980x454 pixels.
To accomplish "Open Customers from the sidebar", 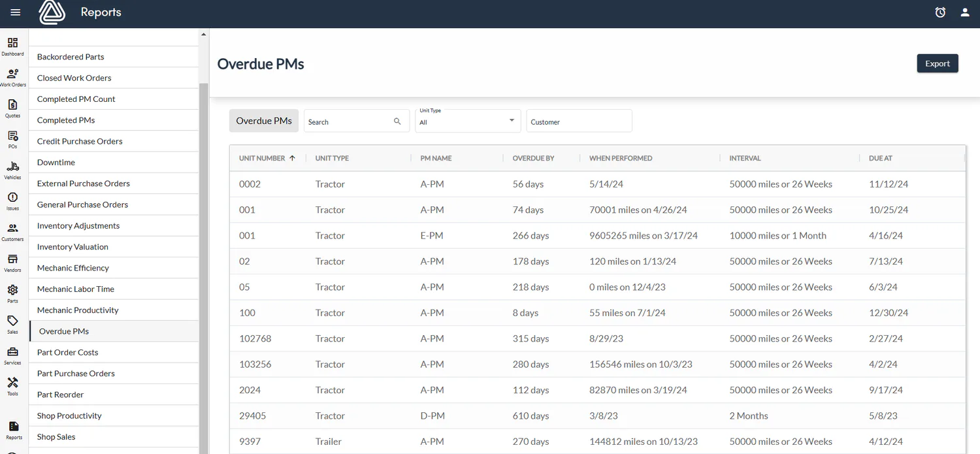I will (x=12, y=232).
